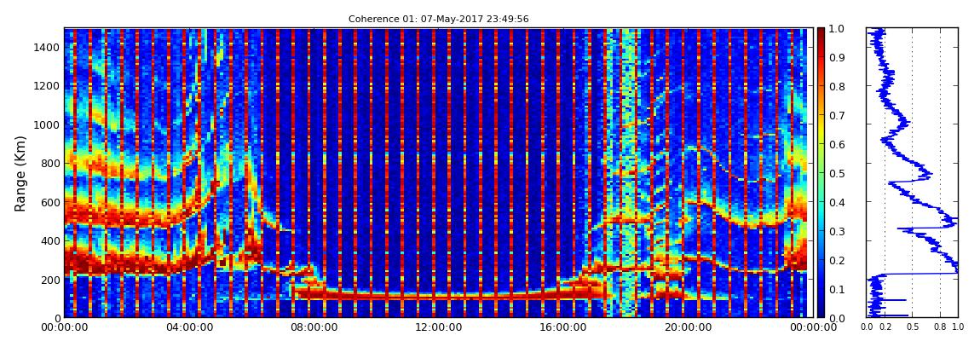
Task: Click the colorbar 1.0 label
Action: tap(838, 28)
